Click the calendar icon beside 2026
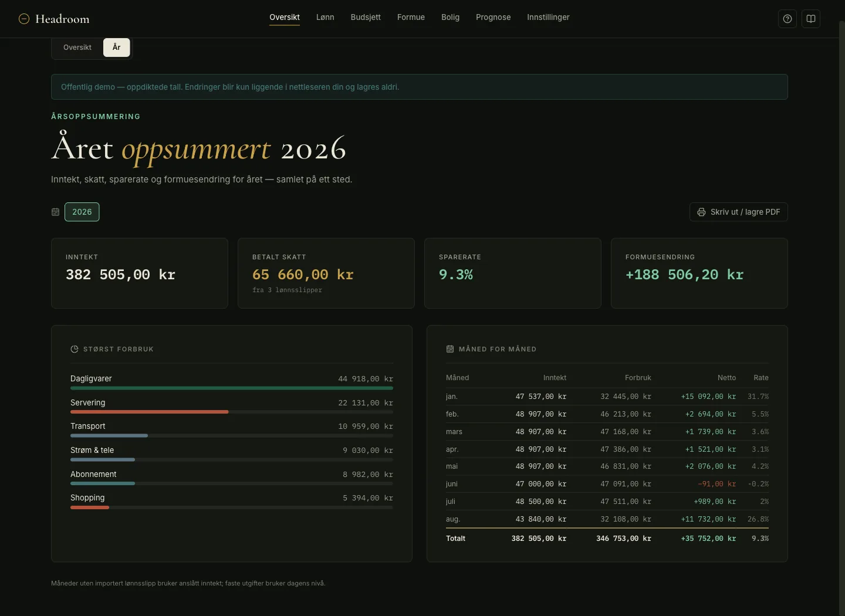This screenshot has height=616, width=845. click(56, 212)
